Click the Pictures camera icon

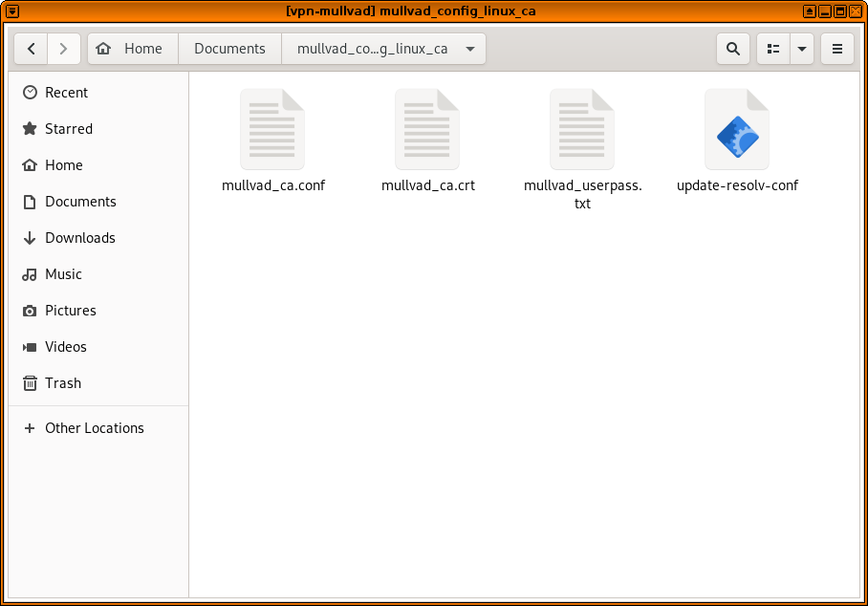(30, 311)
